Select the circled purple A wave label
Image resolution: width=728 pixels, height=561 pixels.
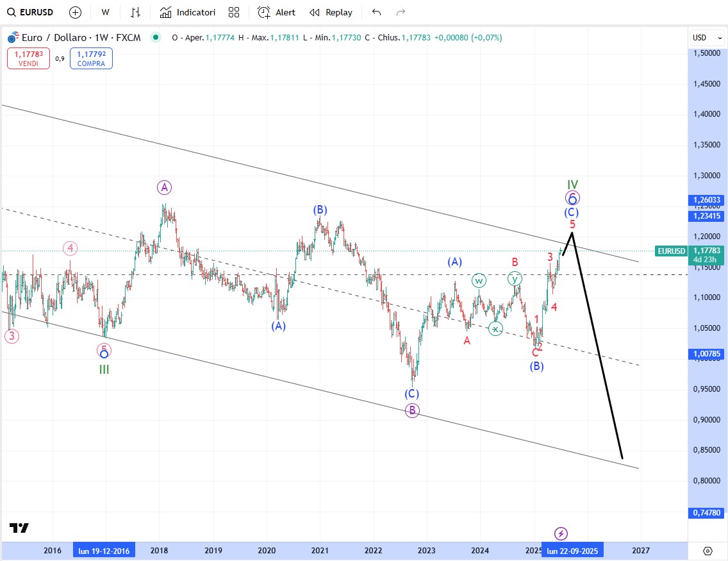click(x=164, y=188)
